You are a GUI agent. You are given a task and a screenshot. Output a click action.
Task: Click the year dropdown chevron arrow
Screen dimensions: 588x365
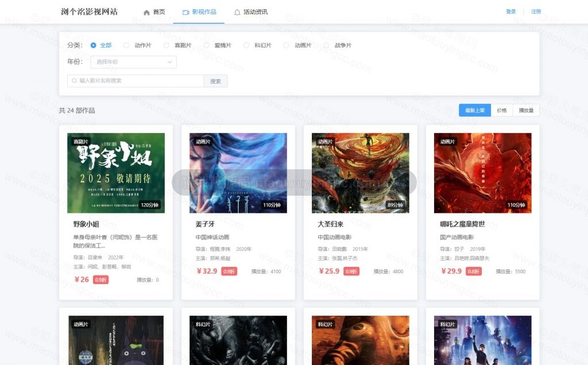coord(169,62)
